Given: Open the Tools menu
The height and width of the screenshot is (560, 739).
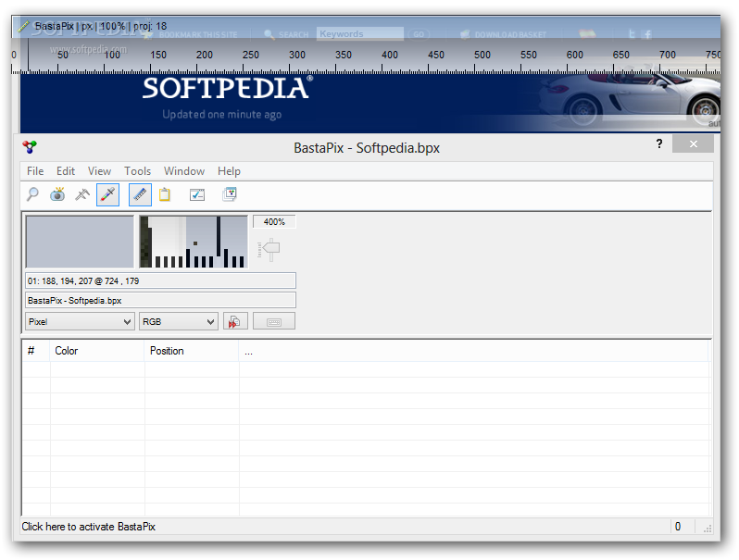Looking at the screenshot, I should (x=138, y=171).
